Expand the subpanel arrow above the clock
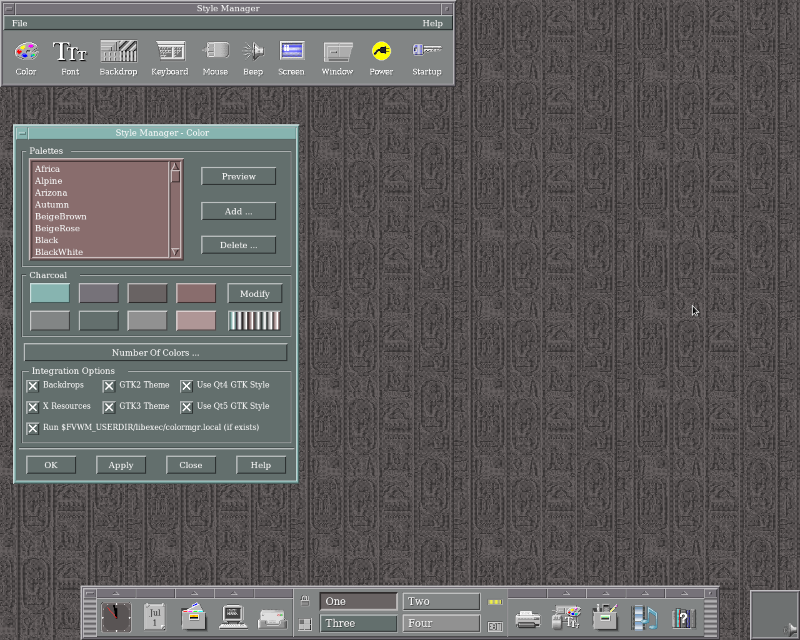The height and width of the screenshot is (640, 800). 116,593
